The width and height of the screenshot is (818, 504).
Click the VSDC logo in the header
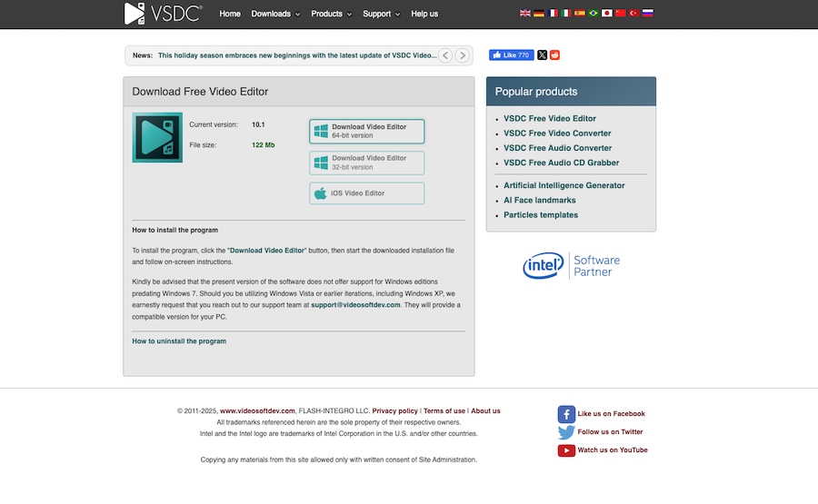[x=163, y=14]
